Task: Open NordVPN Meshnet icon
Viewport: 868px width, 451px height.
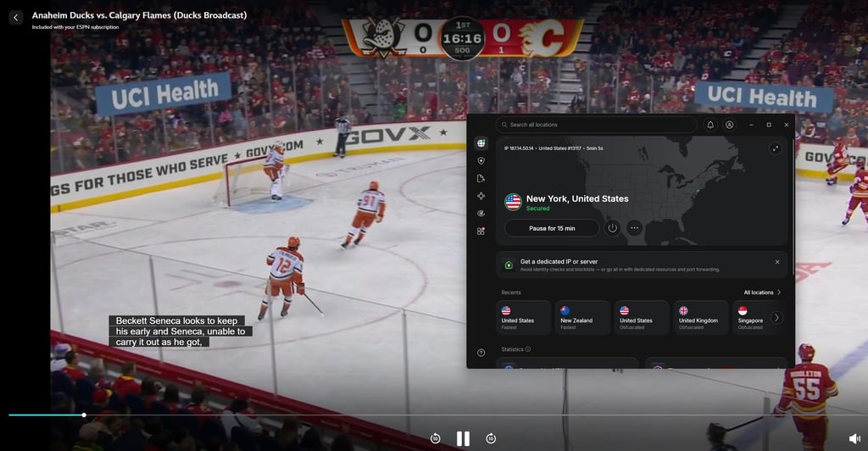Action: click(481, 196)
